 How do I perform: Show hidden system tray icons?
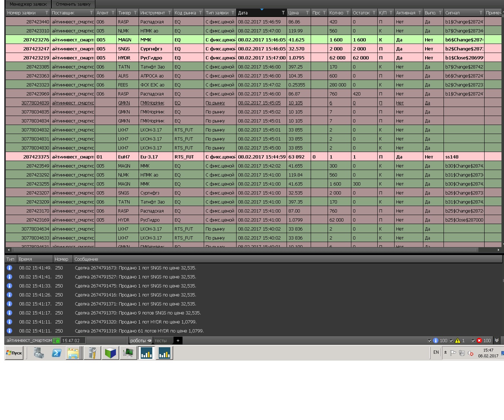[445, 353]
